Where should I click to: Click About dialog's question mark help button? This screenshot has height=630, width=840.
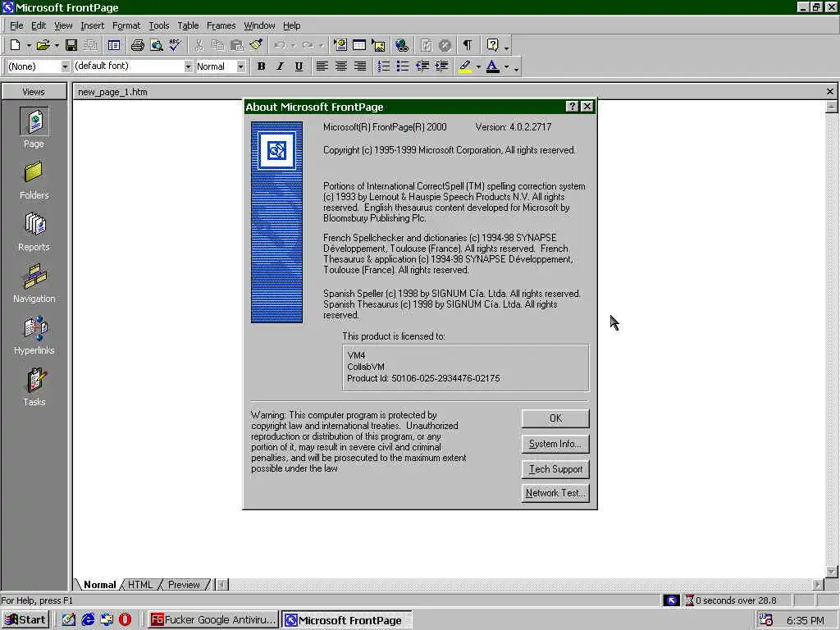(572, 106)
